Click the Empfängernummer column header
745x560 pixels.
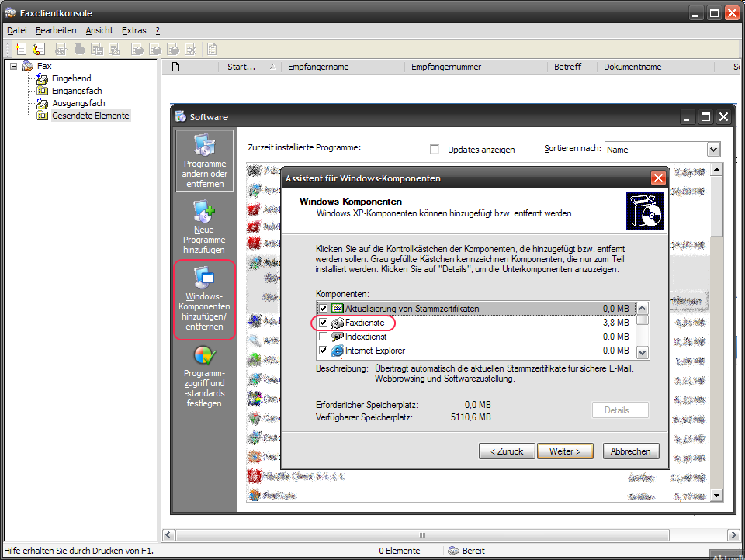click(x=476, y=67)
